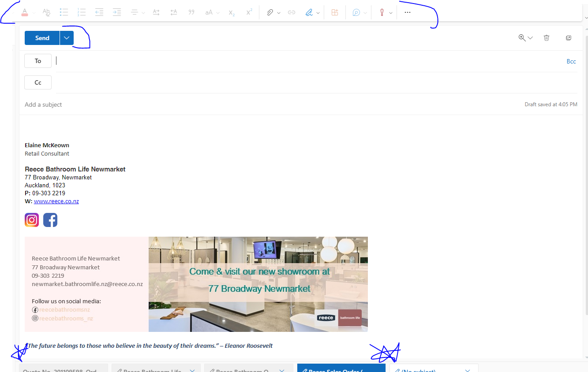Image resolution: width=588 pixels, height=372 pixels.
Task: Open the zoom level chevron
Action: [530, 38]
